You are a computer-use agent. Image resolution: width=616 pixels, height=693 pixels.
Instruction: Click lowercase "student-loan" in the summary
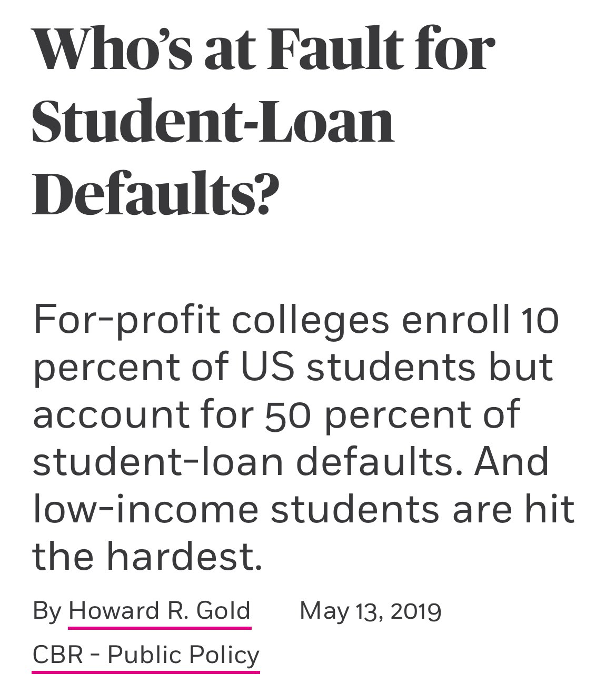point(157,462)
